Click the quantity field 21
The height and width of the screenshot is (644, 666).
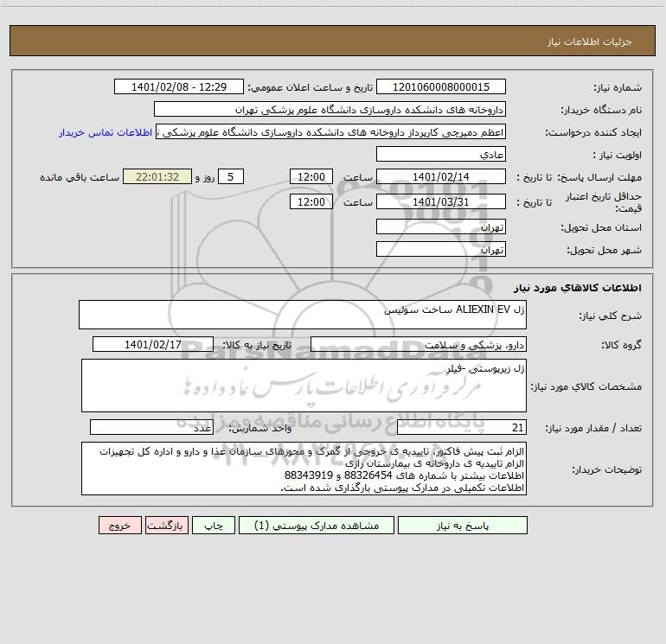(x=462, y=428)
